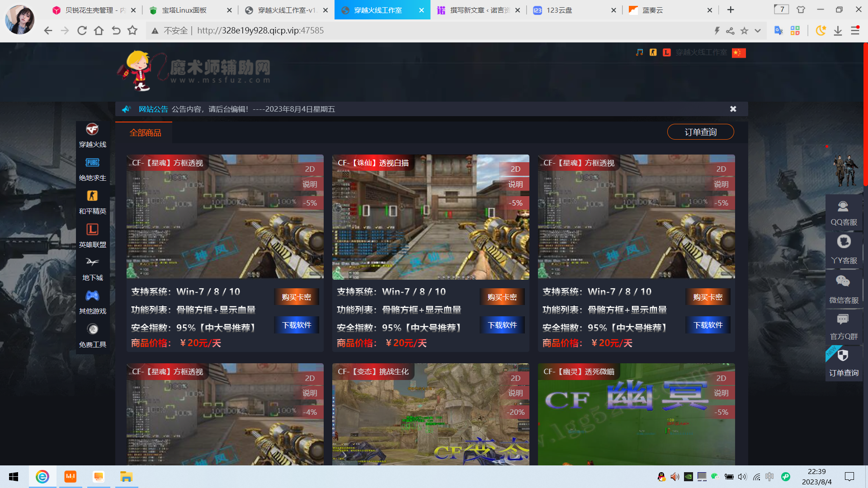Open the browser downloads icon
The height and width of the screenshot is (488, 868).
838,31
